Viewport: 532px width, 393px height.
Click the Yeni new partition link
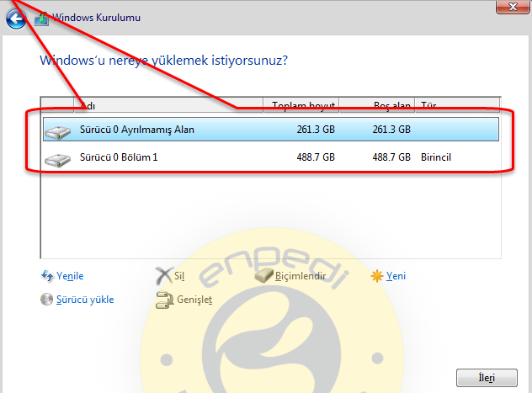coord(396,276)
